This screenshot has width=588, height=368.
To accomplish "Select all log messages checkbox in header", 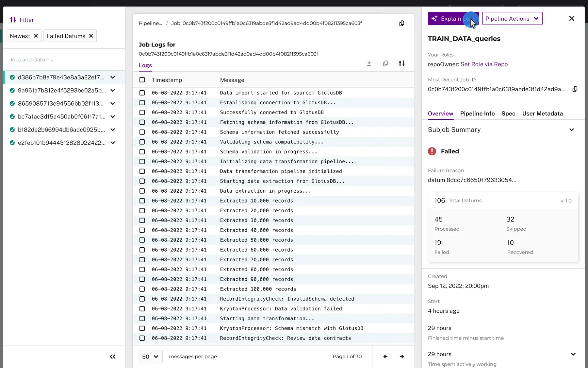I will coord(142,80).
